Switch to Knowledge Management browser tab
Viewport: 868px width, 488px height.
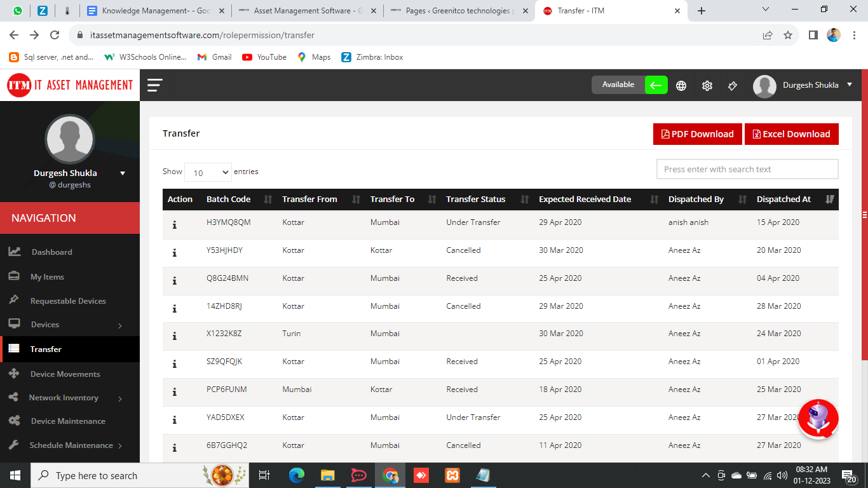156,11
